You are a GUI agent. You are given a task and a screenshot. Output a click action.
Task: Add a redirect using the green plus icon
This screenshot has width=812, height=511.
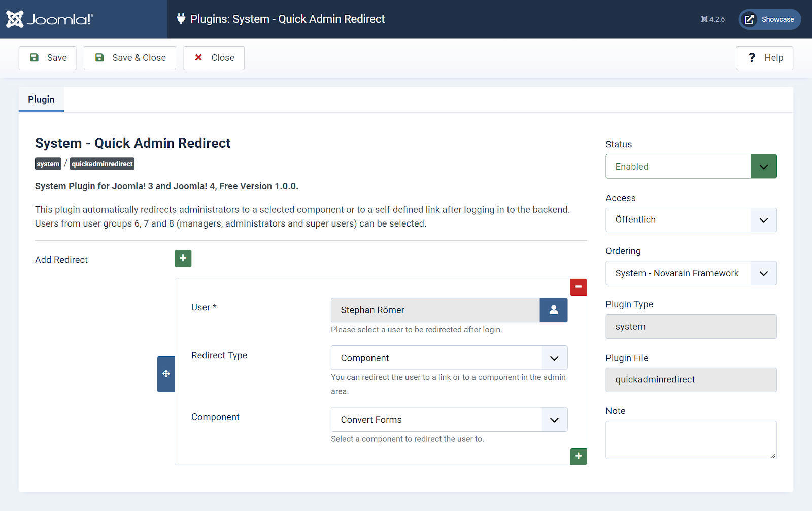(183, 258)
